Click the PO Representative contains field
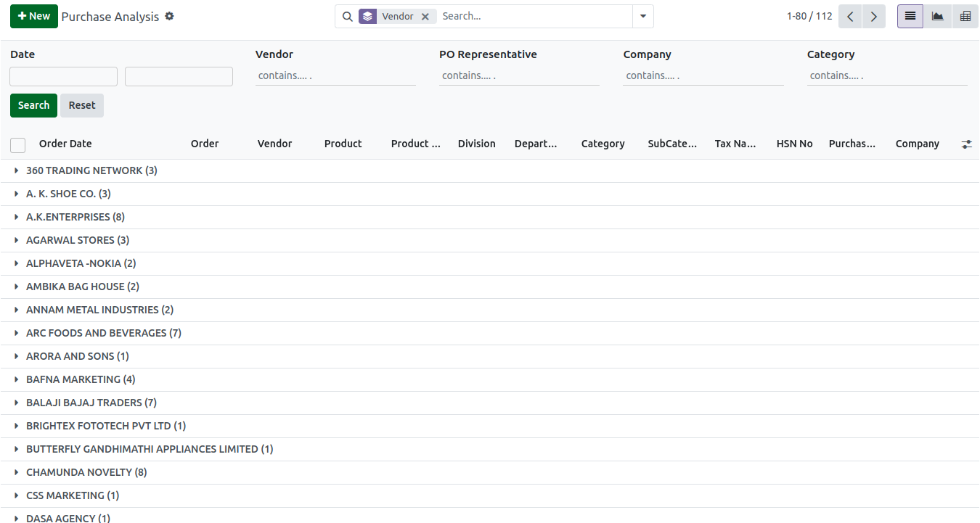980x523 pixels. [519, 75]
